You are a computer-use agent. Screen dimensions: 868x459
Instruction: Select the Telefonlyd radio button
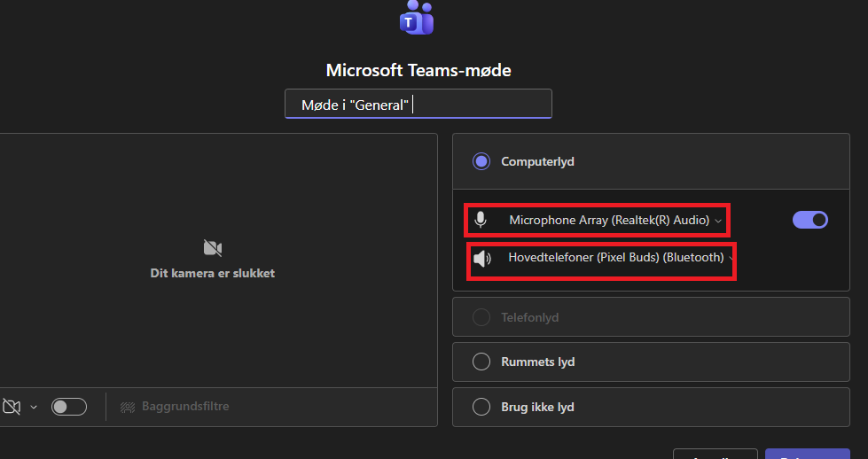pos(481,317)
